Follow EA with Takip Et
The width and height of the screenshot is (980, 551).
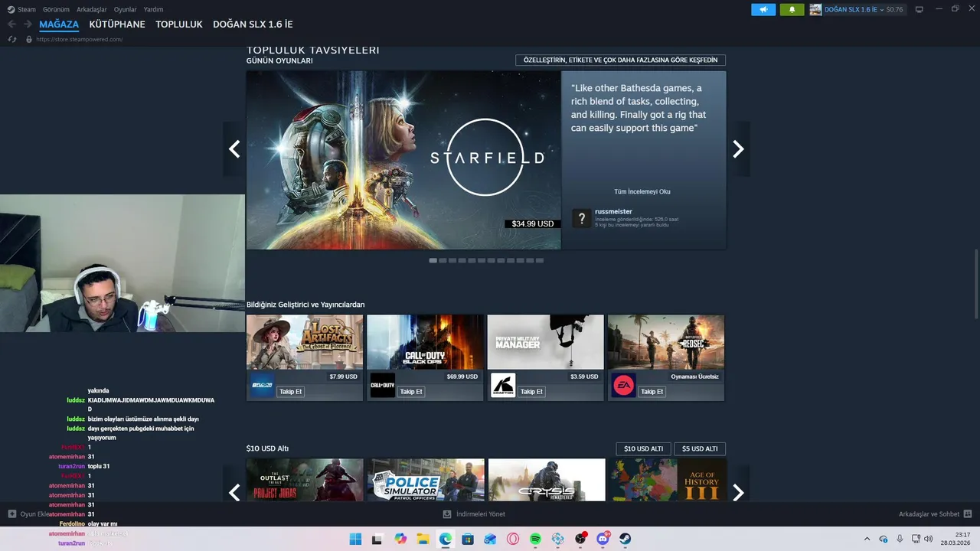(x=652, y=392)
